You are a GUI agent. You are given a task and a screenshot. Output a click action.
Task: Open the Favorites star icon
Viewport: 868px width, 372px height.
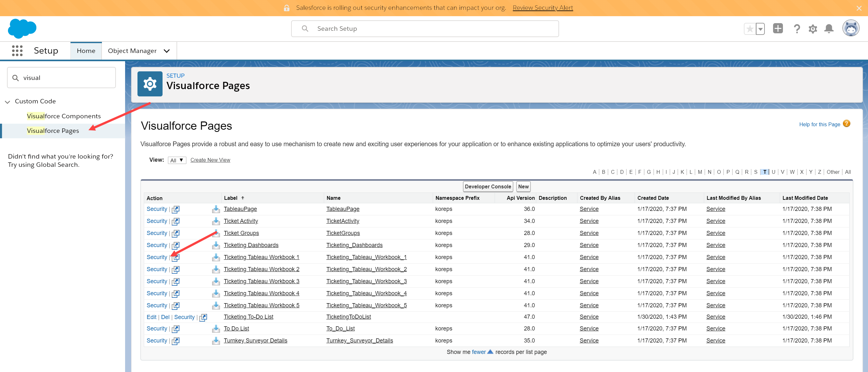click(750, 29)
